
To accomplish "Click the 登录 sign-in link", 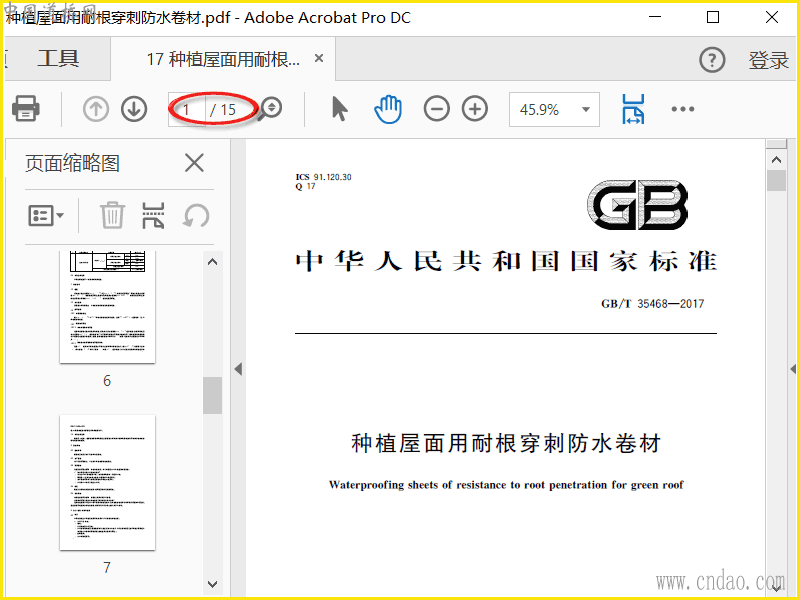I will 768,60.
